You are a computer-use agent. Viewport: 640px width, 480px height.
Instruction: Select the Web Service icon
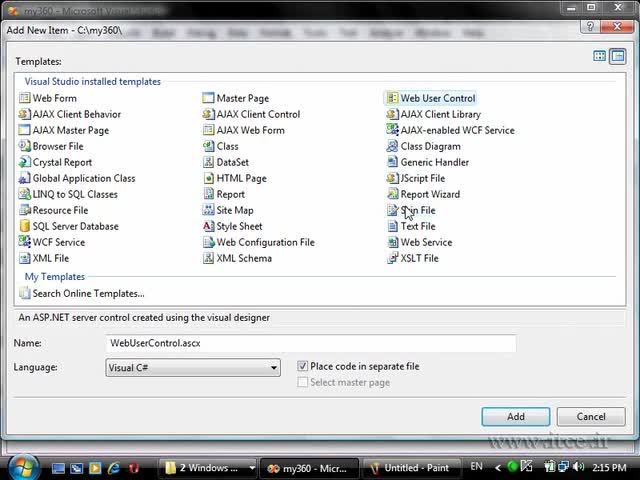click(392, 242)
